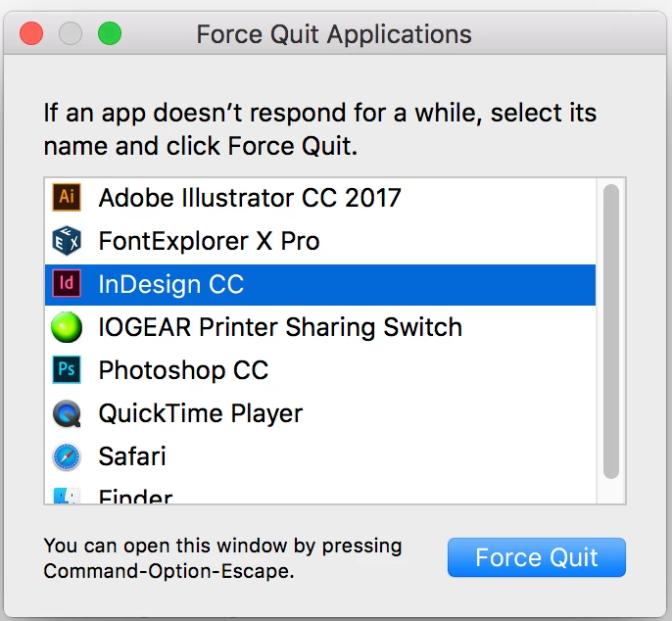Choose IOGEAR Printer Sharing Switch entry

[320, 327]
